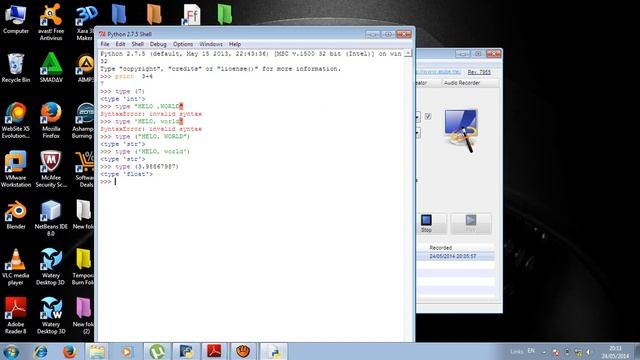Open avast! Free Antivirus desktop icon
Image resolution: width=640 pixels, height=360 pixels.
pyautogui.click(x=51, y=22)
